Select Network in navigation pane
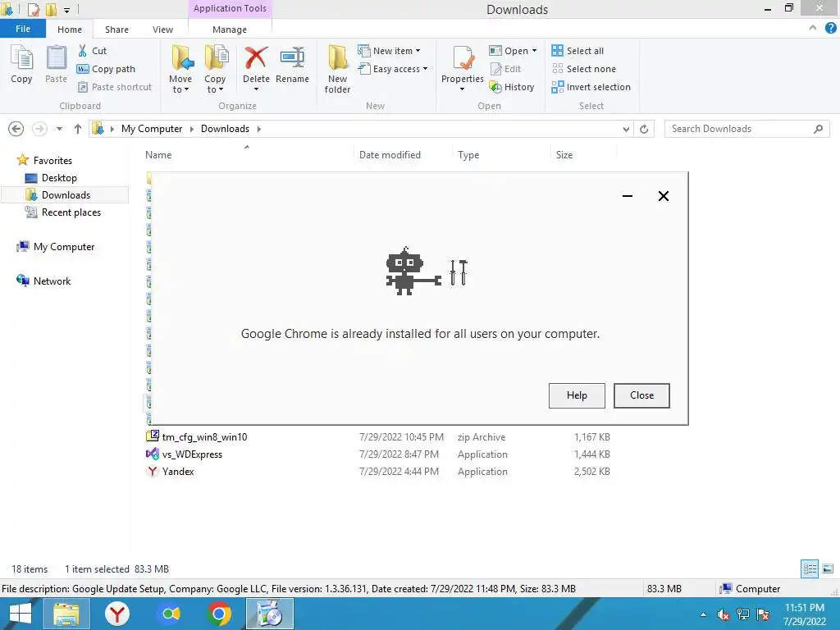Viewport: 840px width, 630px height. tap(52, 281)
